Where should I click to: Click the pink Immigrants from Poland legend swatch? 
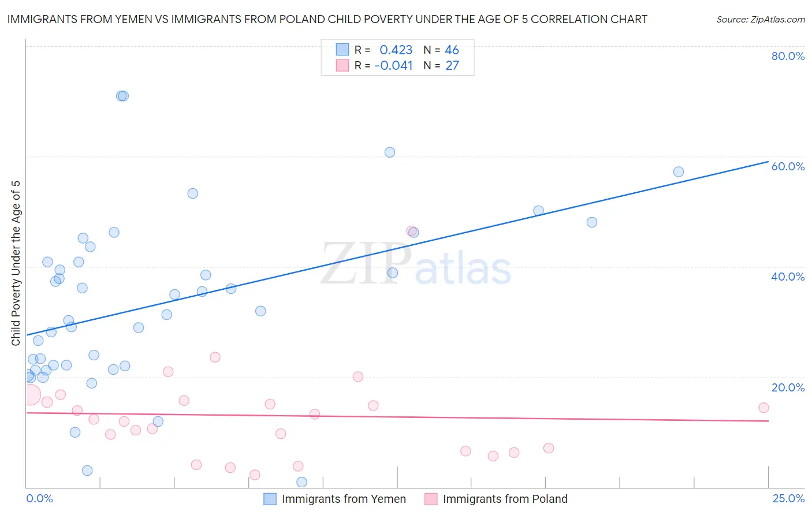431,499
